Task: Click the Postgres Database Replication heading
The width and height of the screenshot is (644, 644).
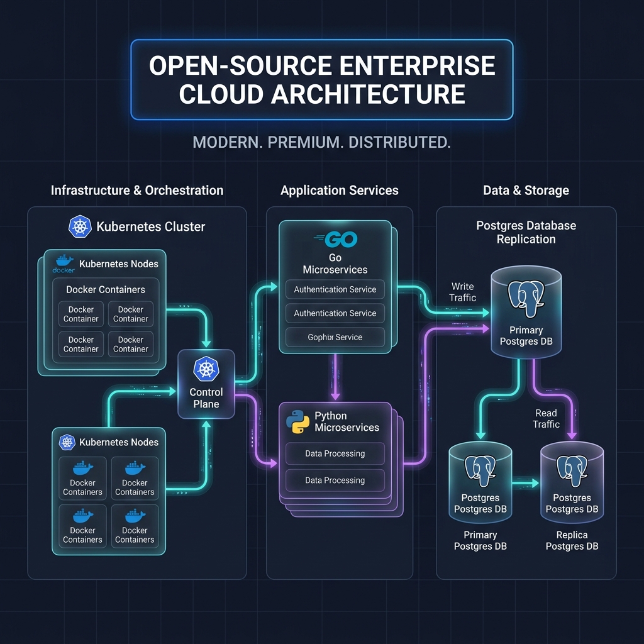Action: 526,233
